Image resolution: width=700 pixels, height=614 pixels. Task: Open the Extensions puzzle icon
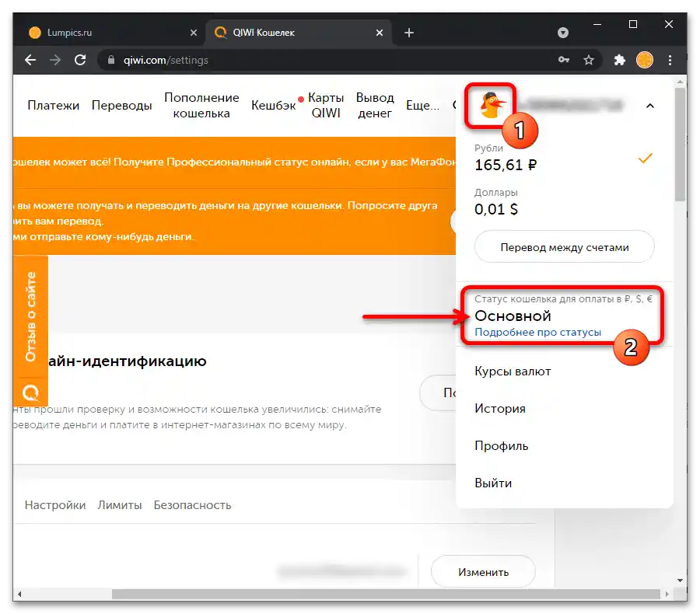coord(620,60)
